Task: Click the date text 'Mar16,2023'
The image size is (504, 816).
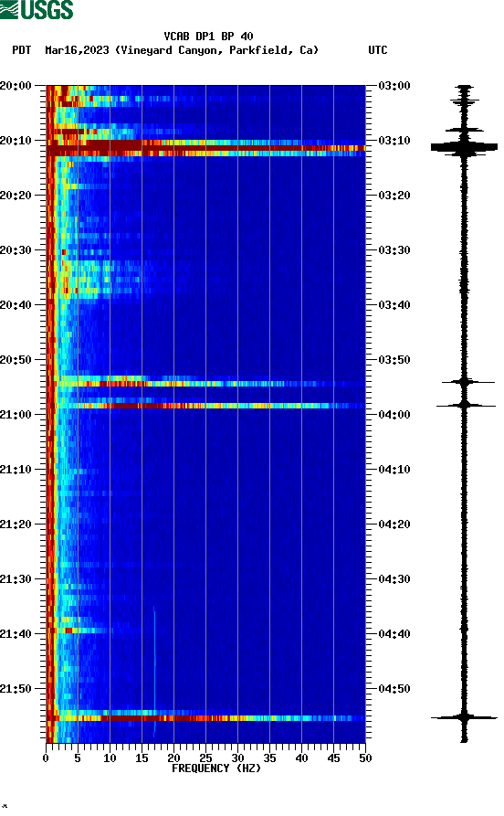Action: (x=77, y=50)
